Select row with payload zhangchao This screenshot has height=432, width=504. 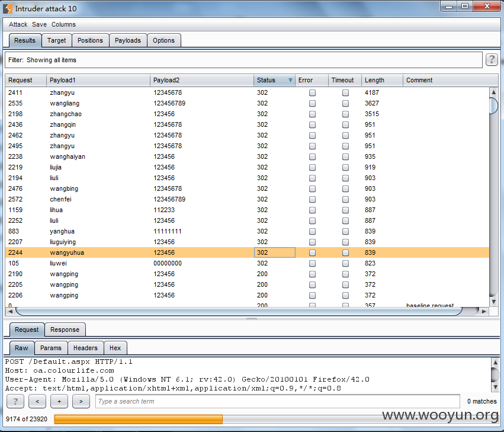pyautogui.click(x=247, y=114)
